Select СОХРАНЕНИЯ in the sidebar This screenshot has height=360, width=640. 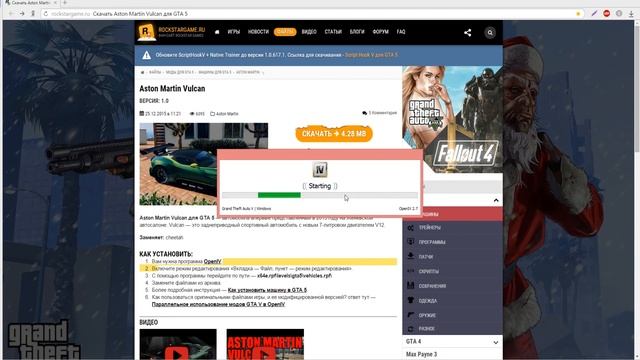pos(432,287)
